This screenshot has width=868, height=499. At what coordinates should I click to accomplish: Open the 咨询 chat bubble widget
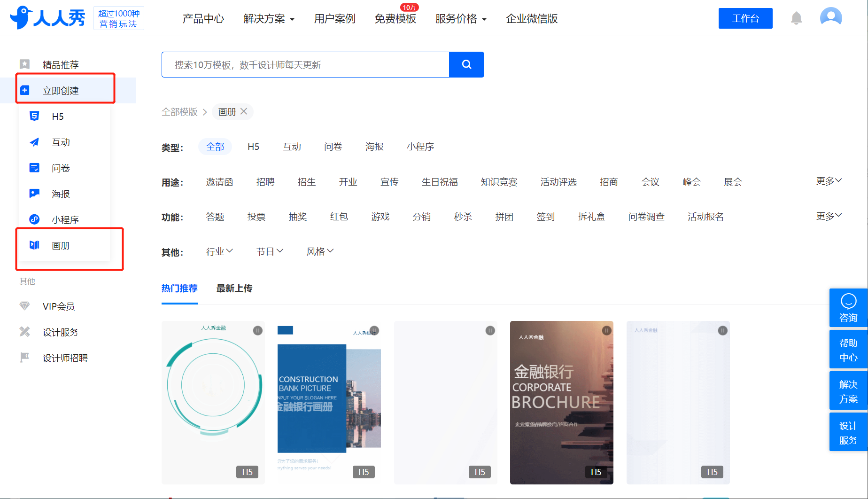click(x=848, y=308)
